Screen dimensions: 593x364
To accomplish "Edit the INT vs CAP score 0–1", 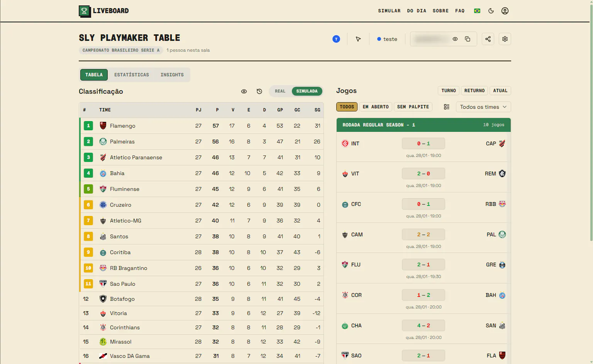I will [x=424, y=143].
